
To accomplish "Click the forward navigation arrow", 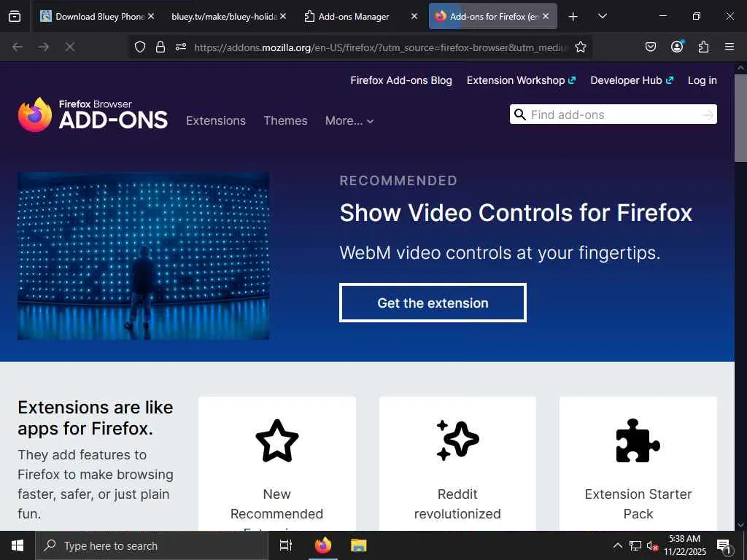I will click(x=44, y=47).
